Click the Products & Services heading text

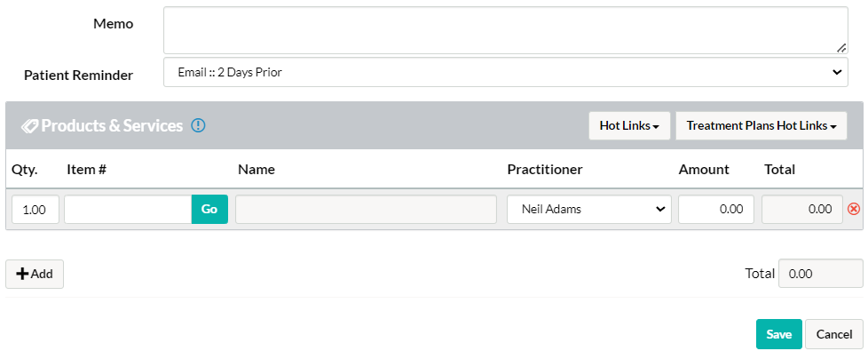pos(112,126)
